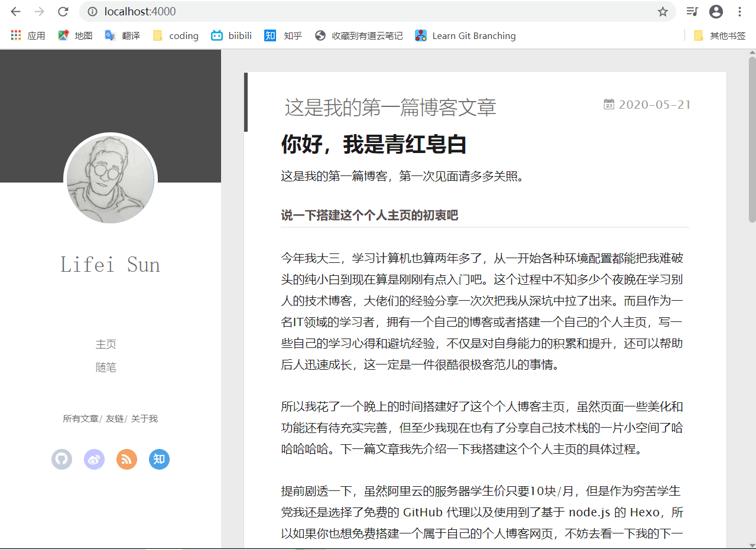This screenshot has height=550, width=756.
Task: Click inside the browser address bar
Action: (236, 11)
